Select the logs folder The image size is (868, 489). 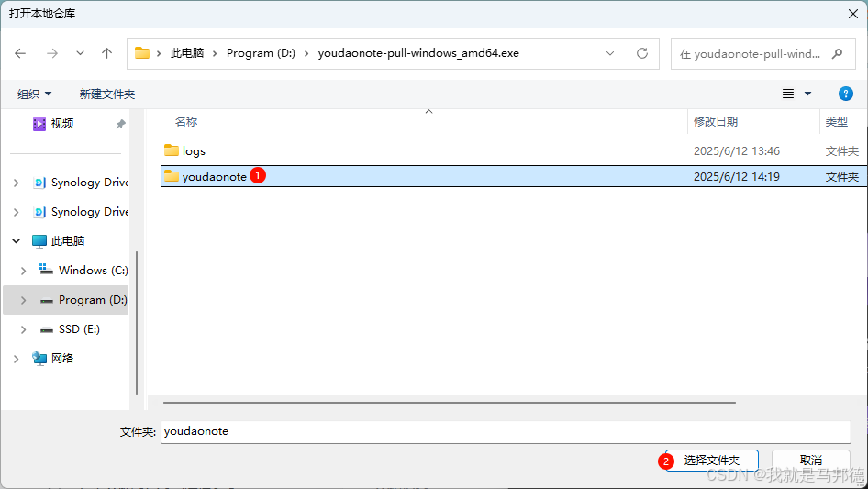pos(194,150)
